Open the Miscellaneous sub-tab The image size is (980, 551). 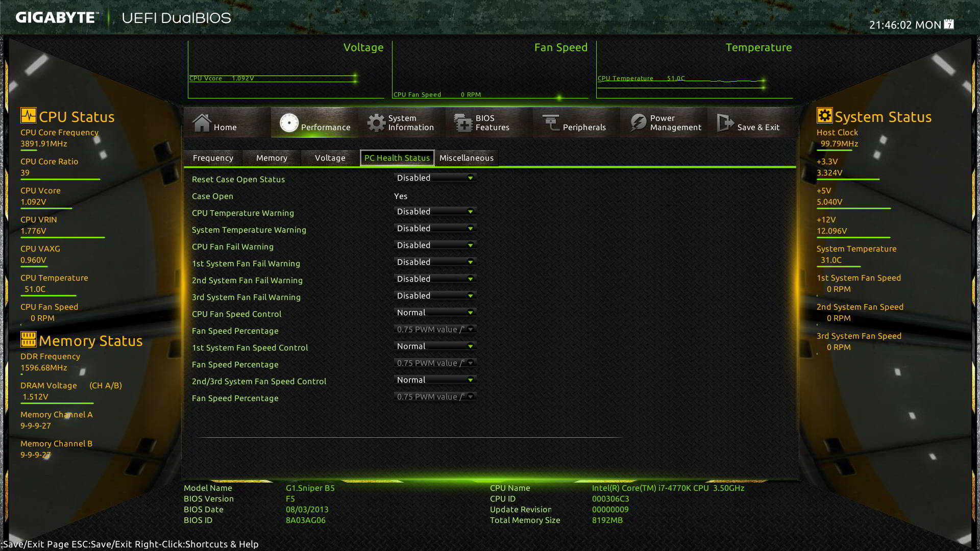(467, 158)
